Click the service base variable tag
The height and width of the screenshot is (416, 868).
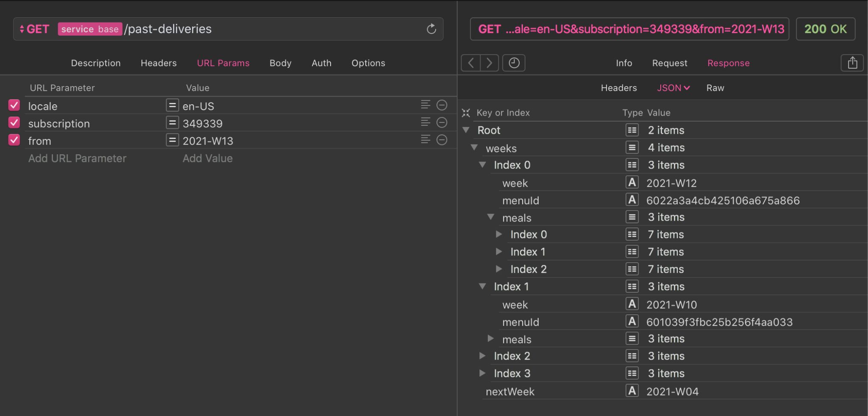[90, 29]
